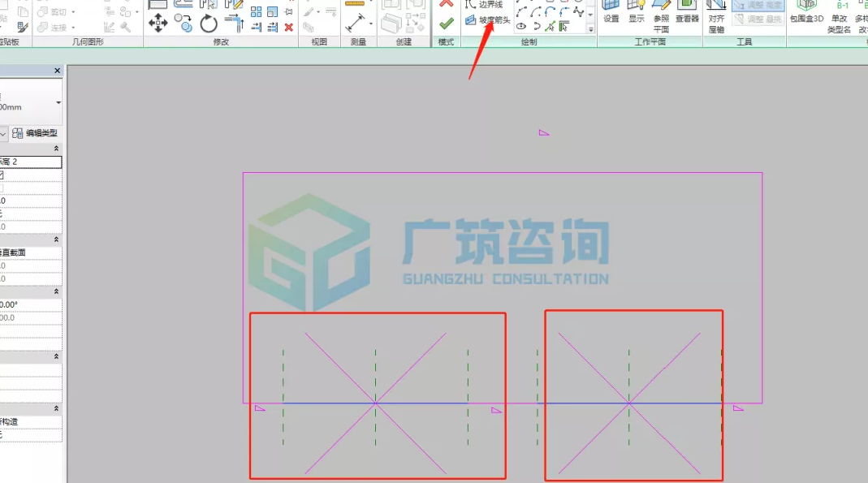Click the 单改类型名 tool

(x=840, y=16)
